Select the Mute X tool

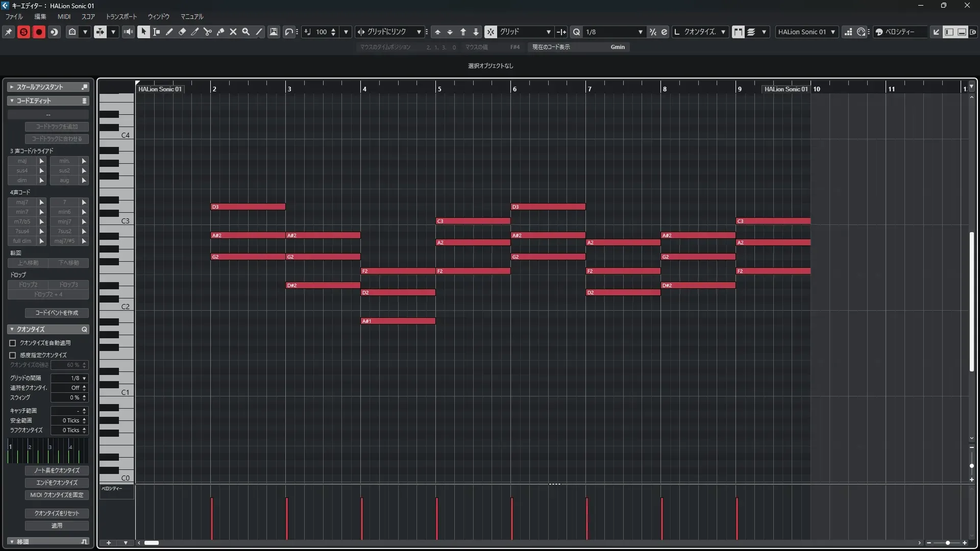click(x=233, y=32)
